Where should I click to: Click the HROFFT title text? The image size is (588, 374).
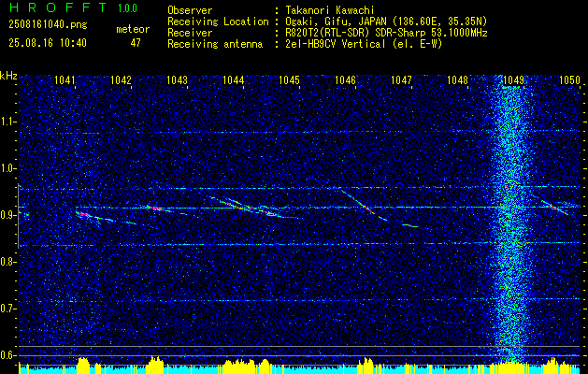(58, 7)
